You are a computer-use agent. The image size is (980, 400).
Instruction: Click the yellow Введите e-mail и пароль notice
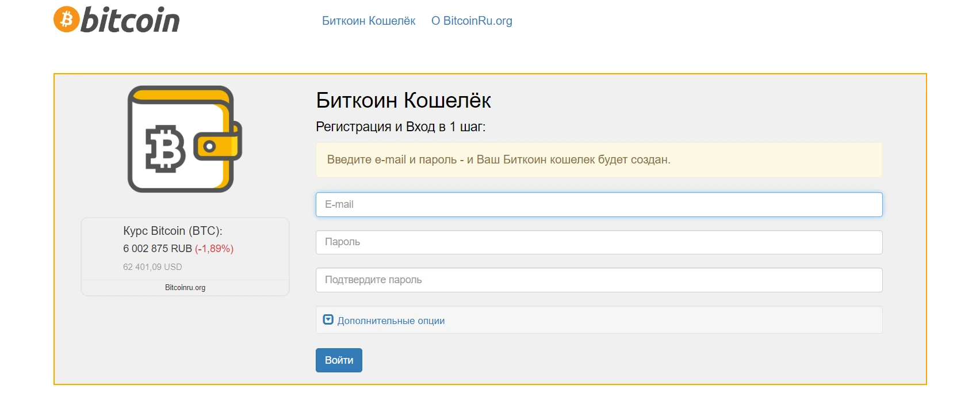pyautogui.click(x=599, y=160)
